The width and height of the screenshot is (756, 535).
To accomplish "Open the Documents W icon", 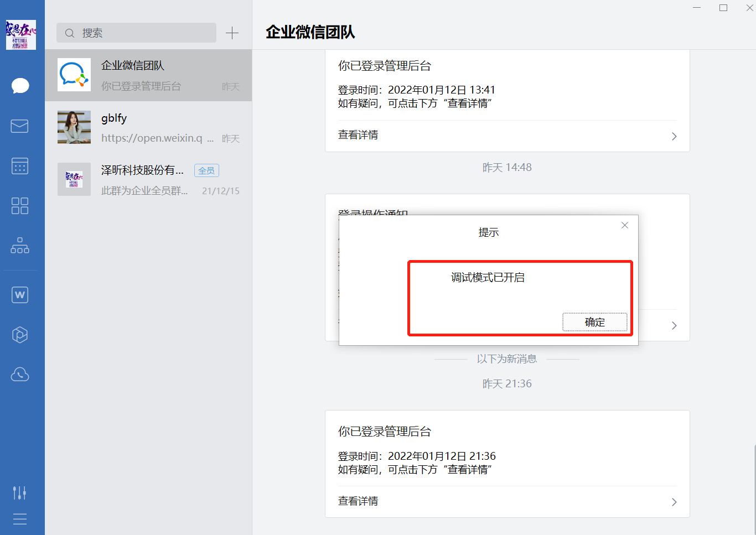I will click(x=20, y=294).
